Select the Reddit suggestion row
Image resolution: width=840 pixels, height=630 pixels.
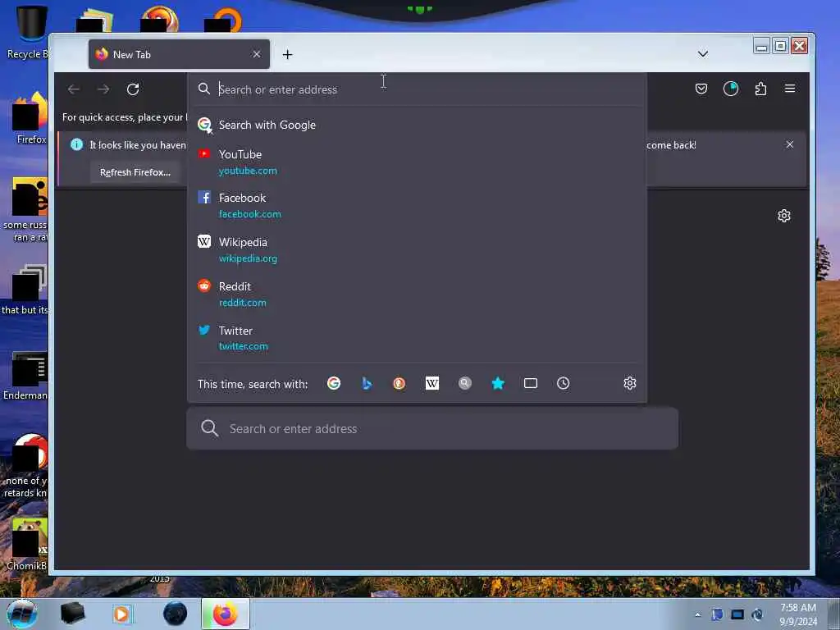(417, 294)
